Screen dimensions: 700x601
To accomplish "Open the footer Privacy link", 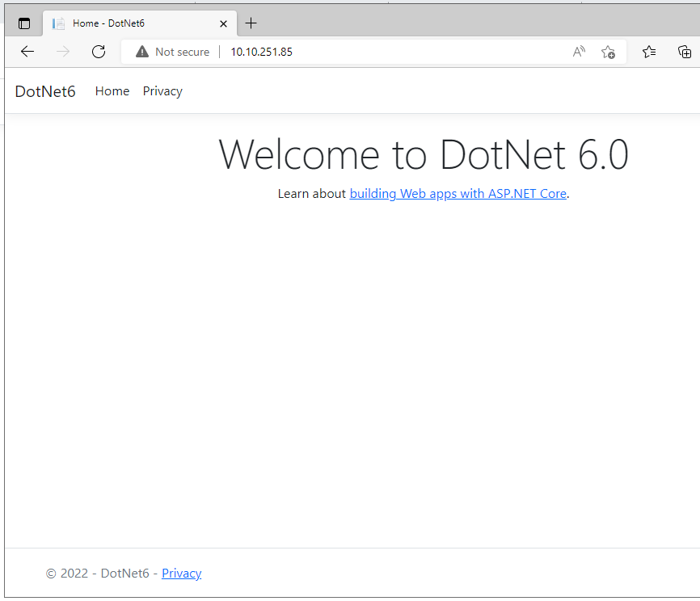I will click(181, 573).
